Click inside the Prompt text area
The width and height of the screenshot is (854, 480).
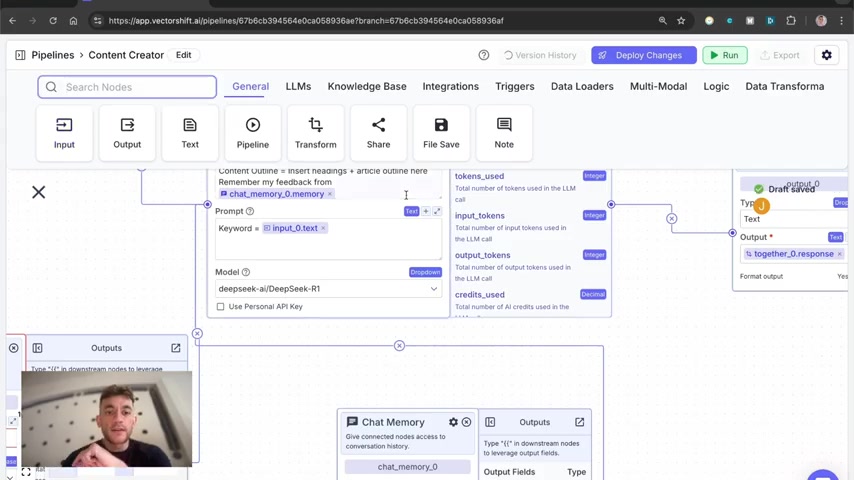point(328,240)
